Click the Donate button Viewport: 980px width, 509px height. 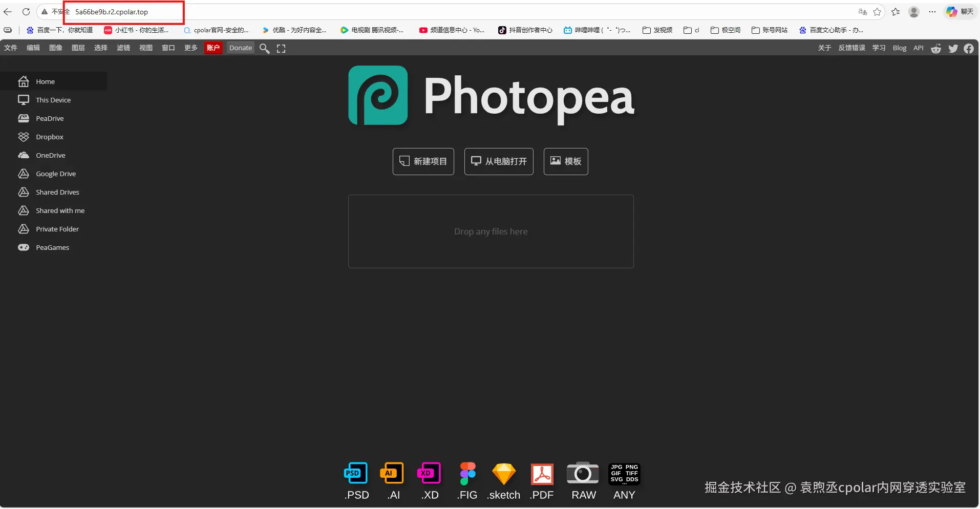coord(240,48)
